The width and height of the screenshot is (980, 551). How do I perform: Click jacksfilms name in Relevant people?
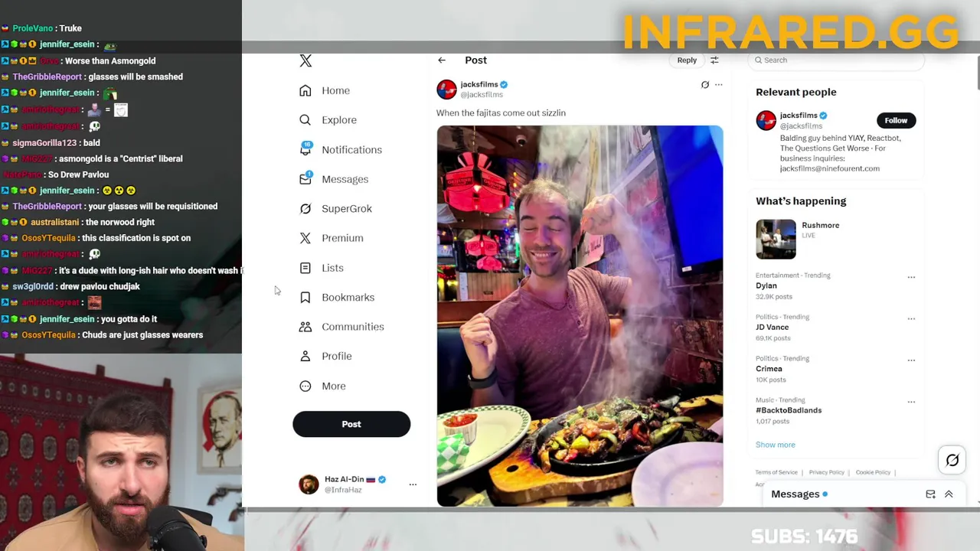click(799, 116)
